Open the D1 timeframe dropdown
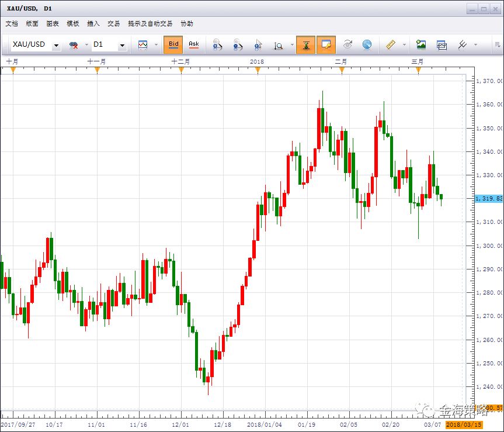This screenshot has width=504, height=432. [122, 46]
